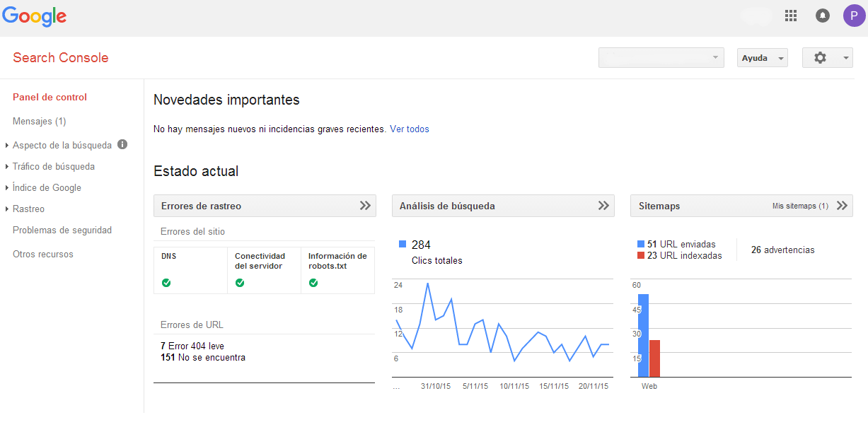Click the 51 URL enviadas text
The height and width of the screenshot is (444, 868).
pyautogui.click(x=681, y=244)
